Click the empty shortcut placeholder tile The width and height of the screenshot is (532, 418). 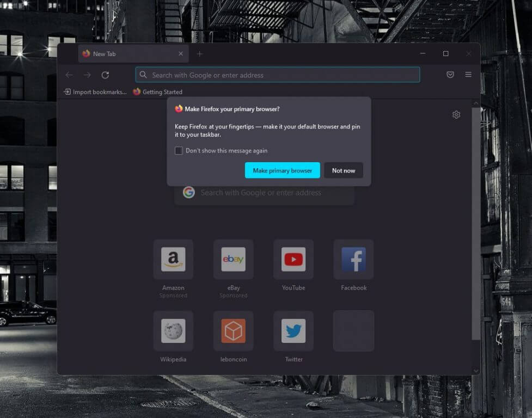pyautogui.click(x=353, y=331)
